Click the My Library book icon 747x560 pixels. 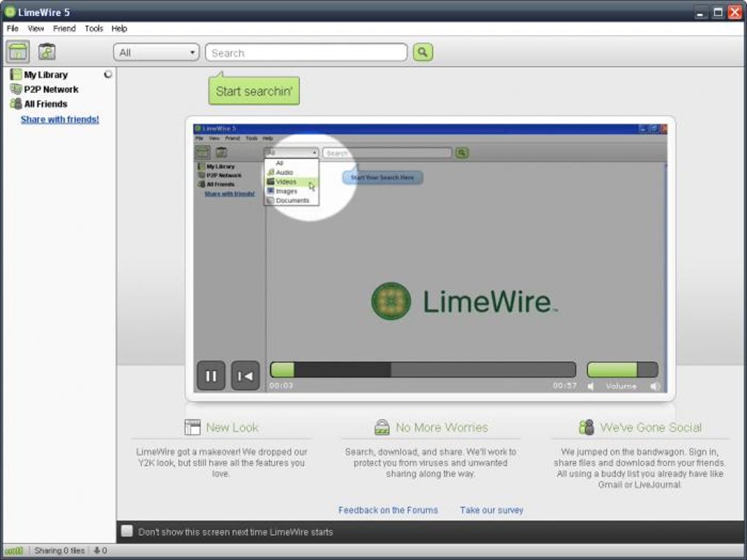click(16, 75)
